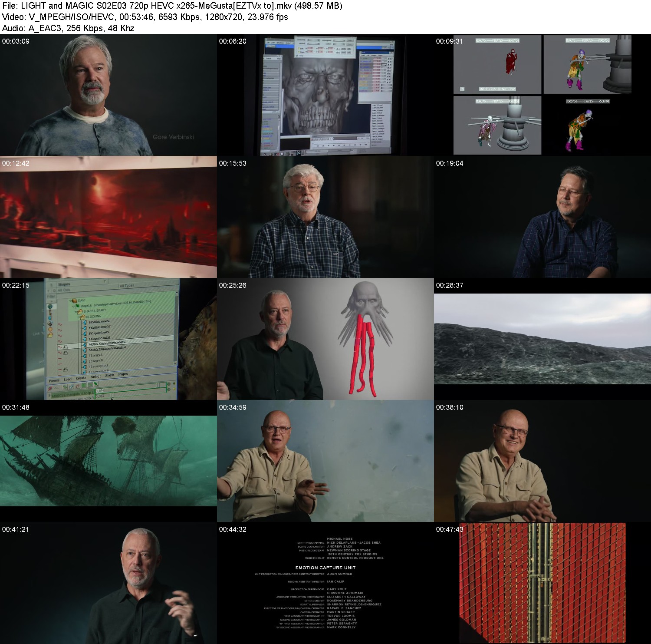
Task: Select the frame stamped 00:19:04
Action: pyautogui.click(x=542, y=217)
